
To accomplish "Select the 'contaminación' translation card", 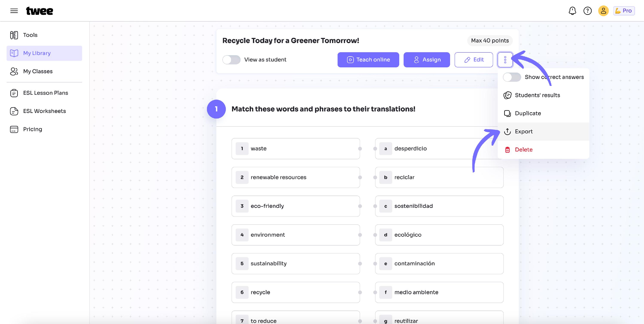I will 439,263.
